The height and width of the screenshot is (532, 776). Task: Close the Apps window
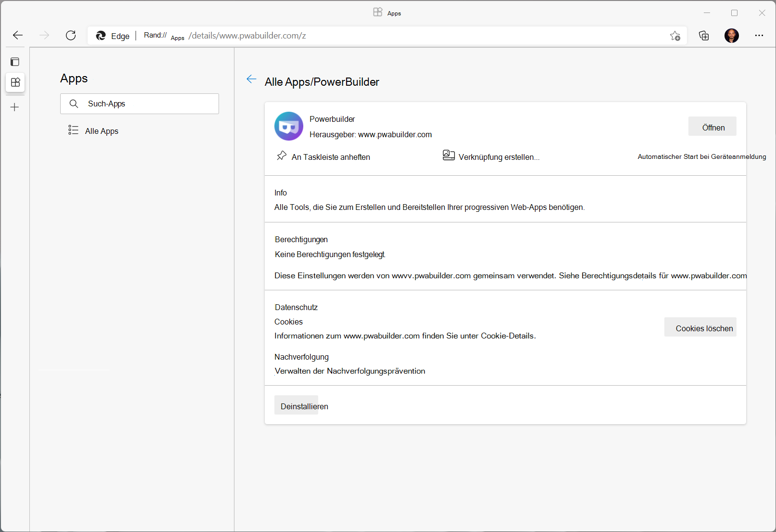[x=762, y=13]
